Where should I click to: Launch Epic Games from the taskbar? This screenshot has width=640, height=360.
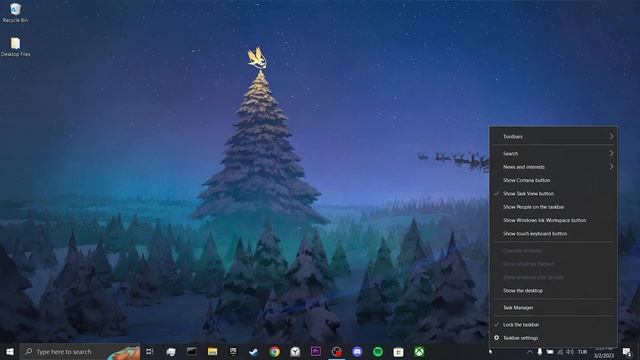click(x=233, y=351)
